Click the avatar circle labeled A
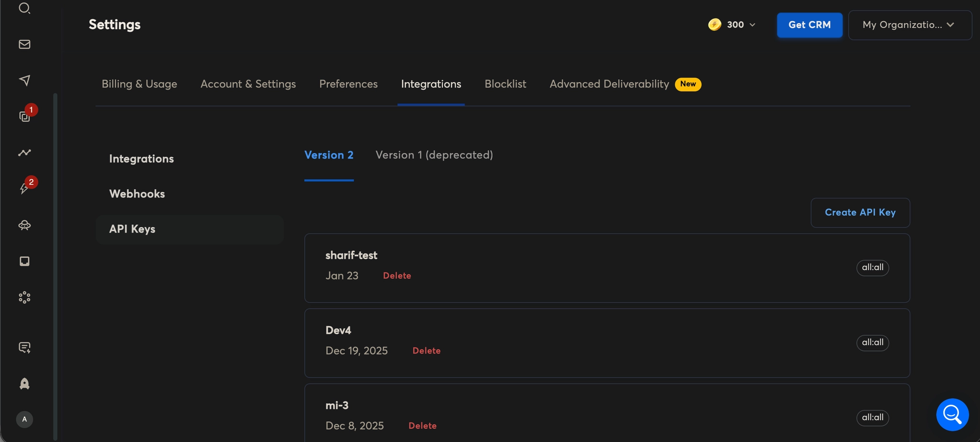This screenshot has height=442, width=980. [24, 419]
